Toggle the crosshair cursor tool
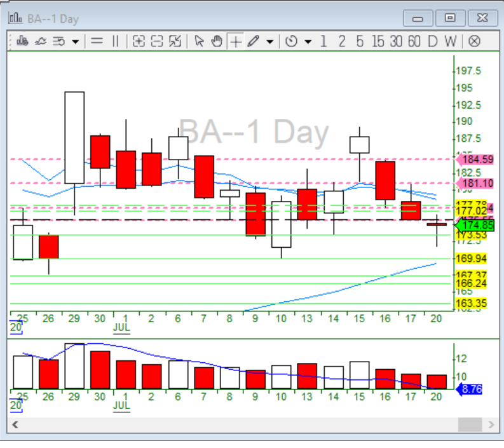Image resolution: width=504 pixels, height=448 pixels. [235, 41]
